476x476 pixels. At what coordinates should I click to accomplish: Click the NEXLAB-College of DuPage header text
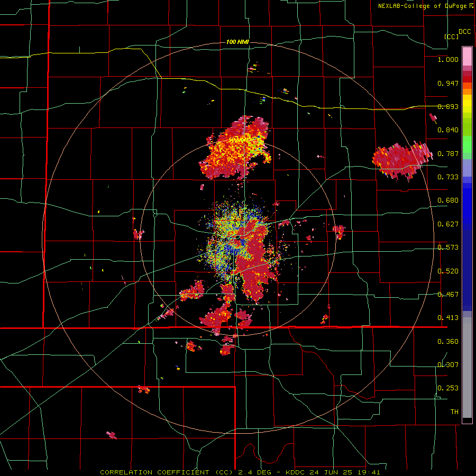[422, 6]
